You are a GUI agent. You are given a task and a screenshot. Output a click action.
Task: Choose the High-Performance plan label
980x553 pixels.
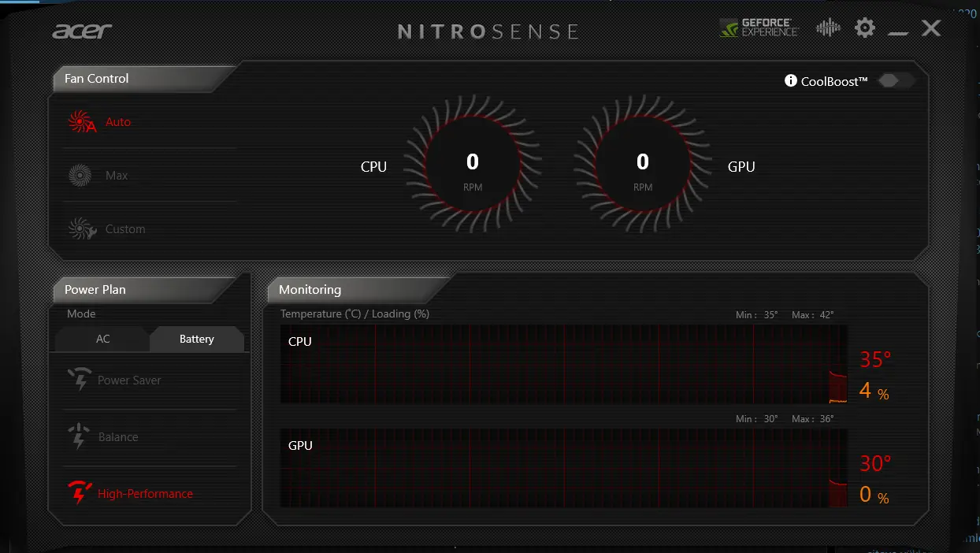click(x=145, y=493)
